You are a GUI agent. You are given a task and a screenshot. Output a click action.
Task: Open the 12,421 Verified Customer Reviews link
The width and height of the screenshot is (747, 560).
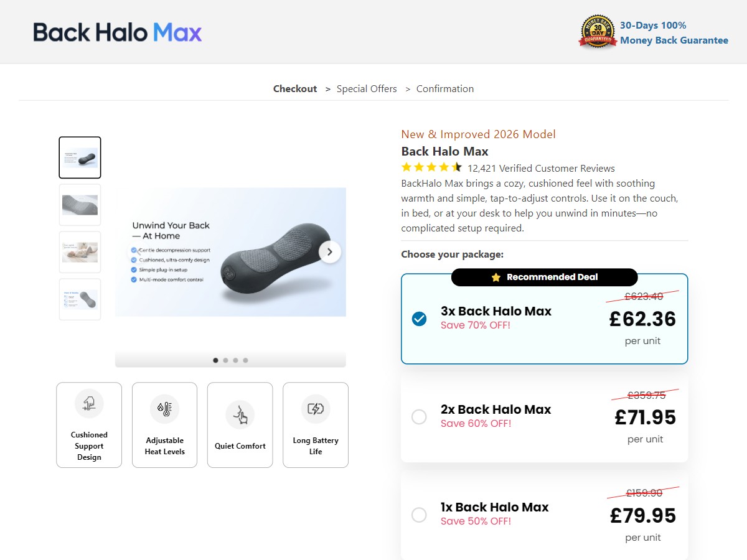point(541,169)
